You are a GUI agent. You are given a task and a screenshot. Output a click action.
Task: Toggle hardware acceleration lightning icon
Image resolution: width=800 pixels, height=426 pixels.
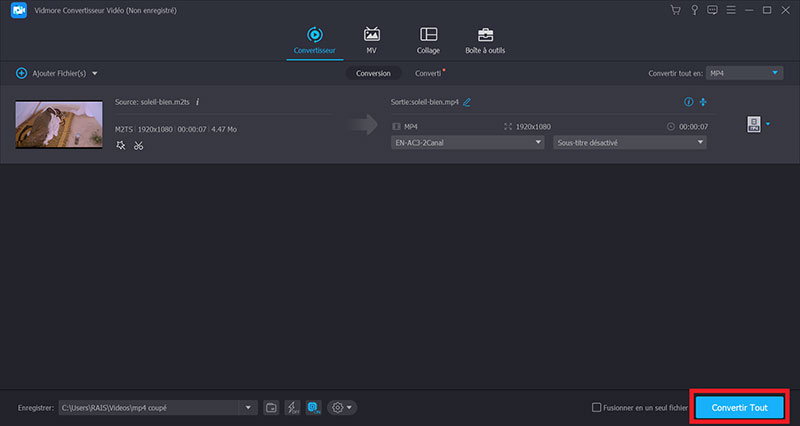pyautogui.click(x=292, y=407)
